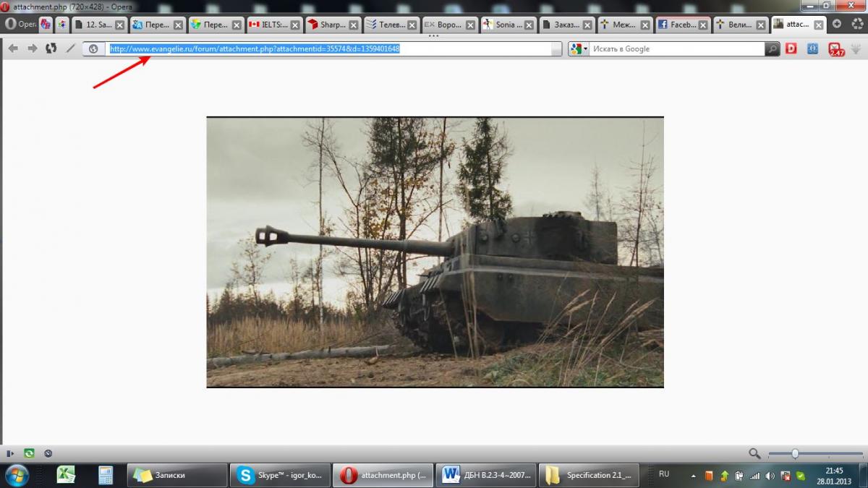
Task: Click the Forward navigation arrow
Action: (32, 48)
